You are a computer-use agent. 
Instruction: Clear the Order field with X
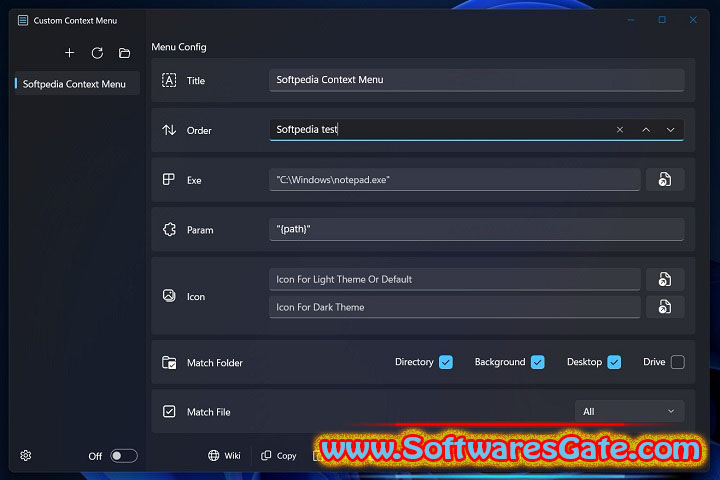(x=620, y=130)
